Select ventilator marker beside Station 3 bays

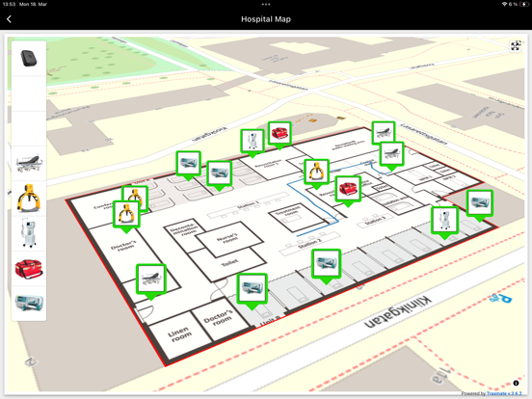pyautogui.click(x=445, y=220)
